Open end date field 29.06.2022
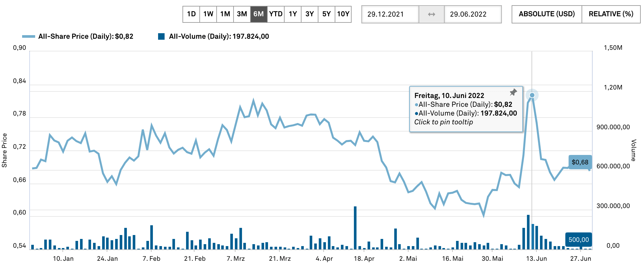644x278 pixels. coord(473,14)
